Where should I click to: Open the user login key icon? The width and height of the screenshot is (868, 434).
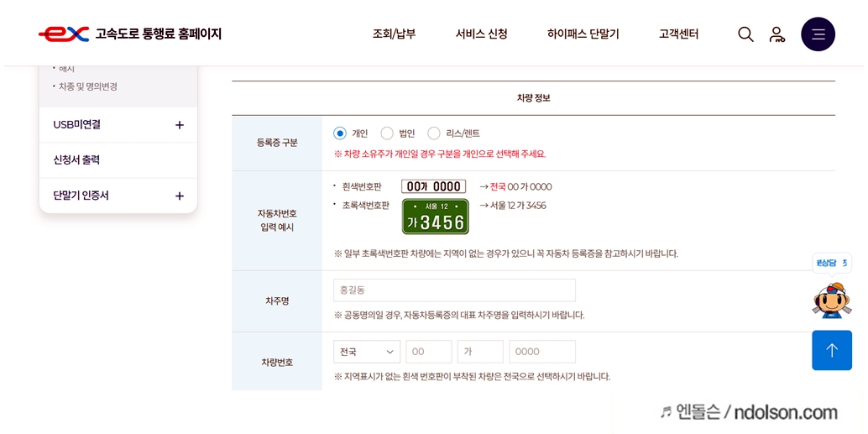[777, 34]
